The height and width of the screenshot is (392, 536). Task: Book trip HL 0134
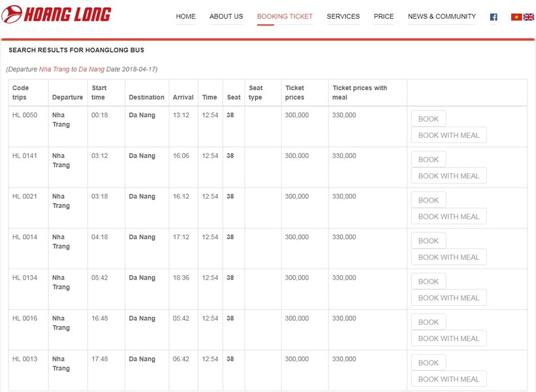pos(428,282)
